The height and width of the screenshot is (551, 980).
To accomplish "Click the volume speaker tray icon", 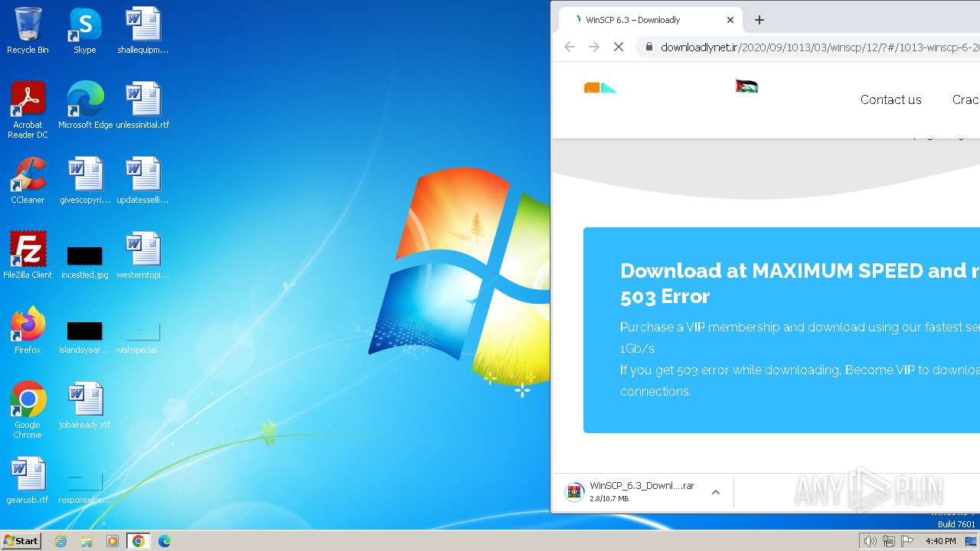I will pos(870,541).
